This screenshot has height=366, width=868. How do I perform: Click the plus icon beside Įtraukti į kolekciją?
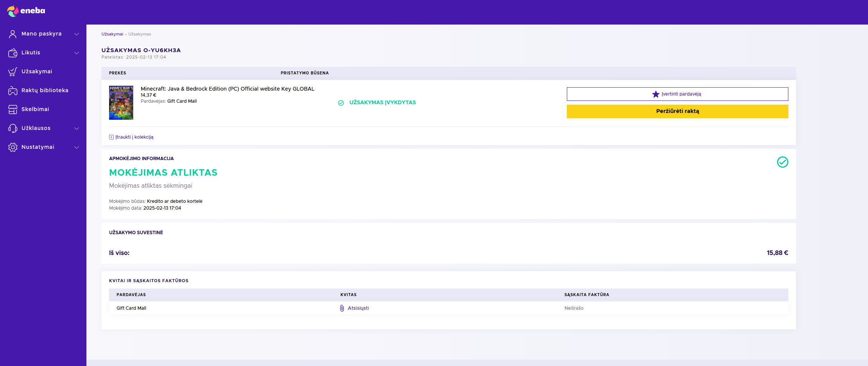[x=111, y=137]
